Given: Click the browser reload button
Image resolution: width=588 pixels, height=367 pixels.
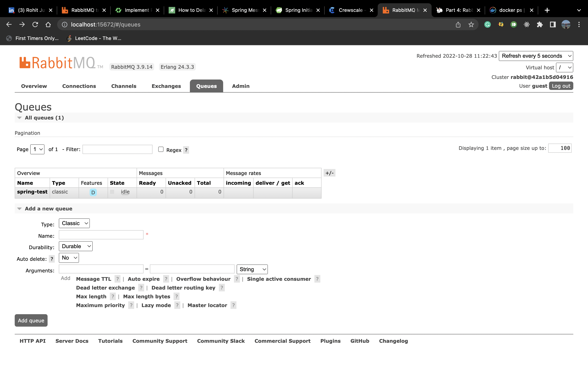Looking at the screenshot, I should coord(35,24).
